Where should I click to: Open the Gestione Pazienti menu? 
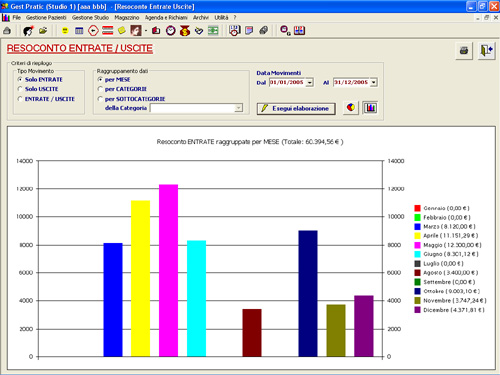coord(46,17)
